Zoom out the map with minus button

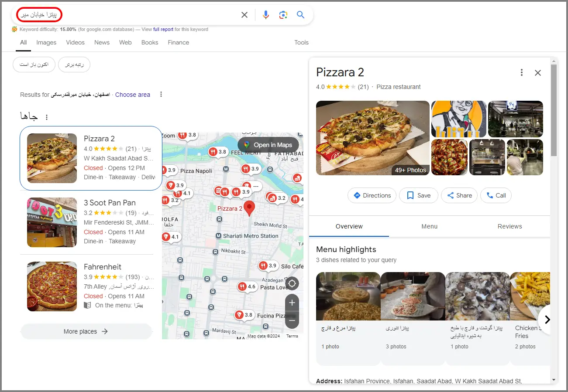coord(292,320)
